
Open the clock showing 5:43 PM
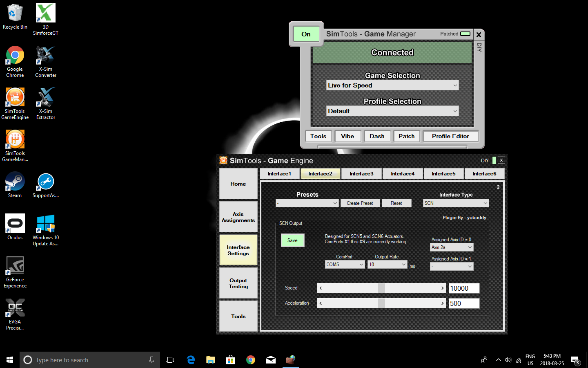pos(552,360)
